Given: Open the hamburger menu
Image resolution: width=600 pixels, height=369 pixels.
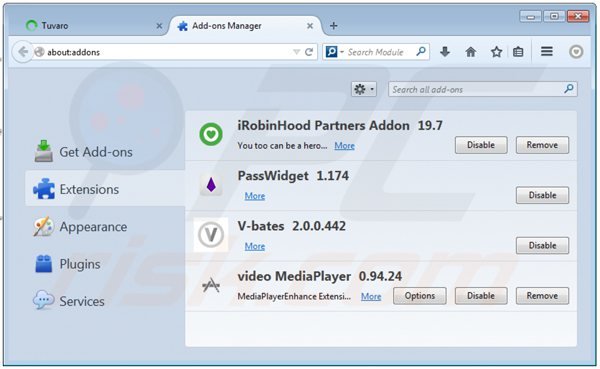Looking at the screenshot, I should point(546,51).
